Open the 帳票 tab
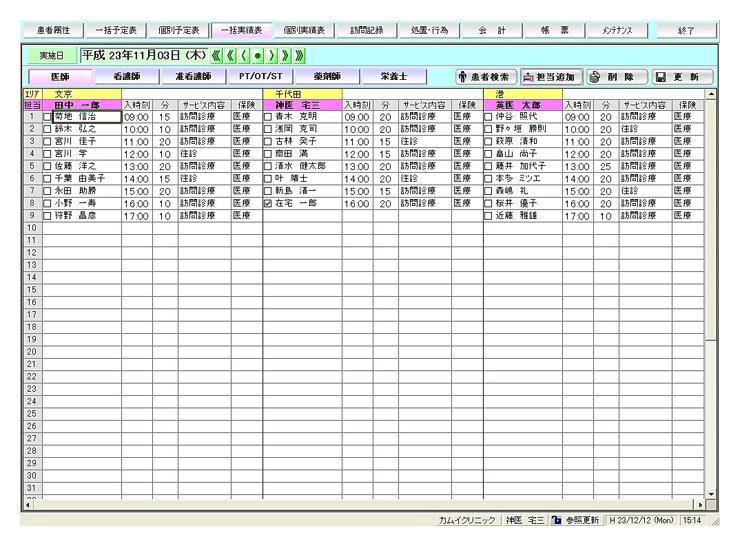 tap(555, 30)
